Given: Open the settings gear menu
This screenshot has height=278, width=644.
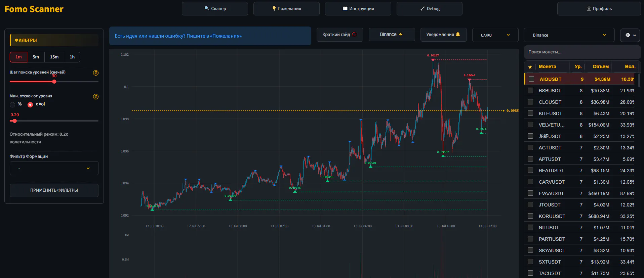Looking at the screenshot, I should click(630, 35).
